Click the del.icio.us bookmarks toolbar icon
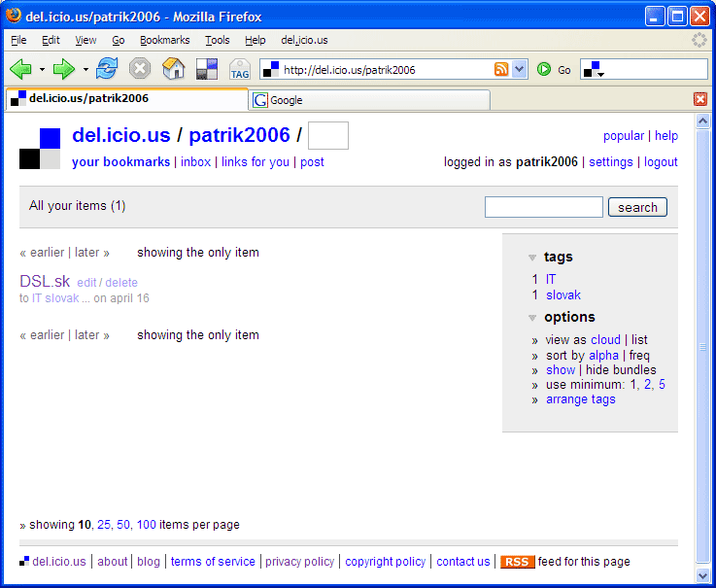716x588 pixels. 206,69
